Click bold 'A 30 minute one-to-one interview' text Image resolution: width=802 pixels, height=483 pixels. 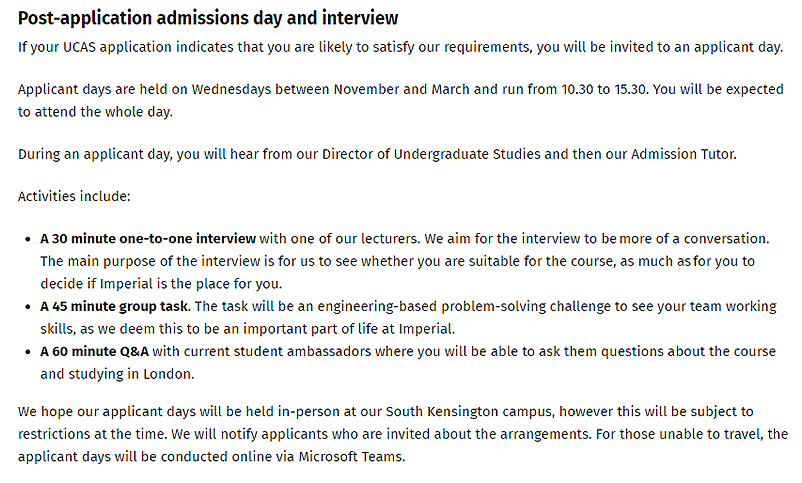click(x=148, y=239)
